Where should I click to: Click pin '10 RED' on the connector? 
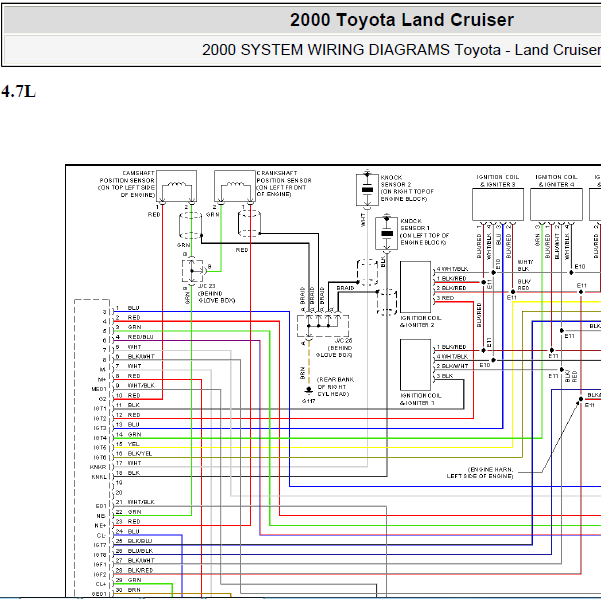tap(128, 396)
